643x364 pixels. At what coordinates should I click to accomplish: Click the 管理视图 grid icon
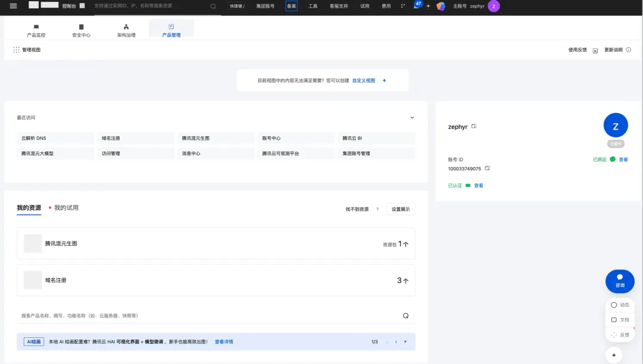click(x=16, y=50)
